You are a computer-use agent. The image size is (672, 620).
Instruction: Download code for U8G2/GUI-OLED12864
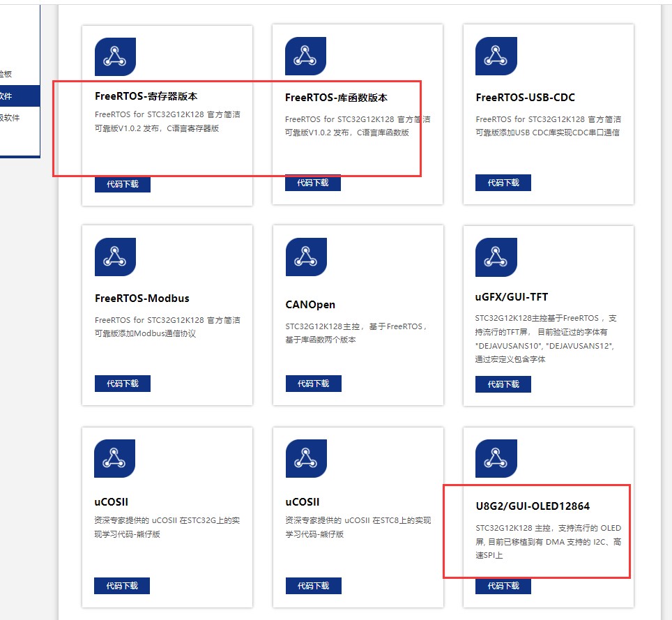tap(503, 586)
